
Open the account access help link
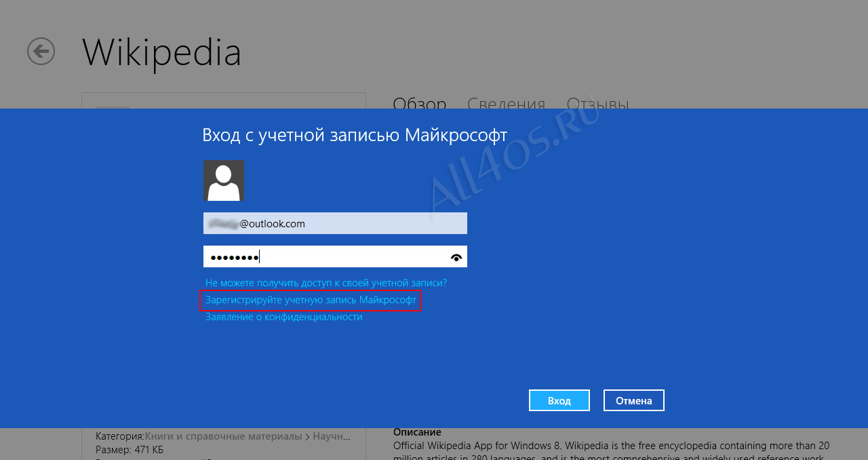coord(326,282)
